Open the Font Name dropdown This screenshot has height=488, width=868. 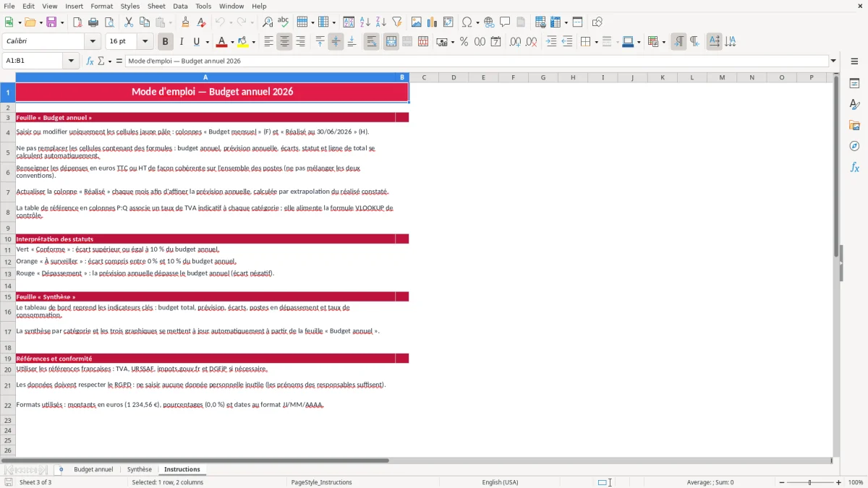[x=92, y=42]
